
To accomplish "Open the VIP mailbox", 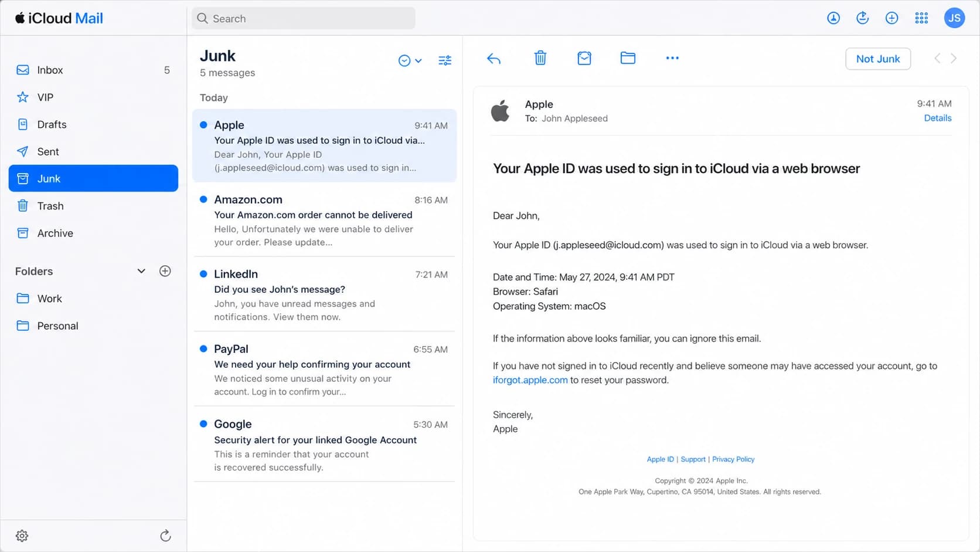I will pyautogui.click(x=93, y=97).
